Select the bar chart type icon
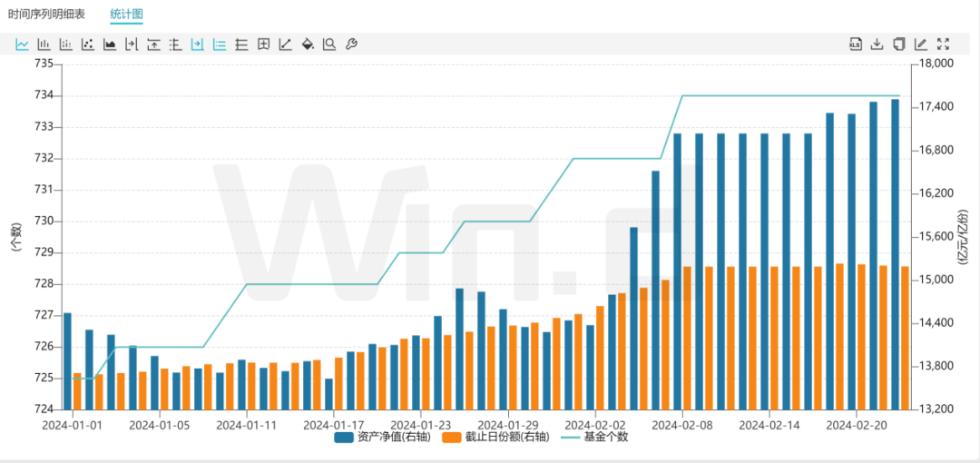980x463 pixels. click(44, 44)
